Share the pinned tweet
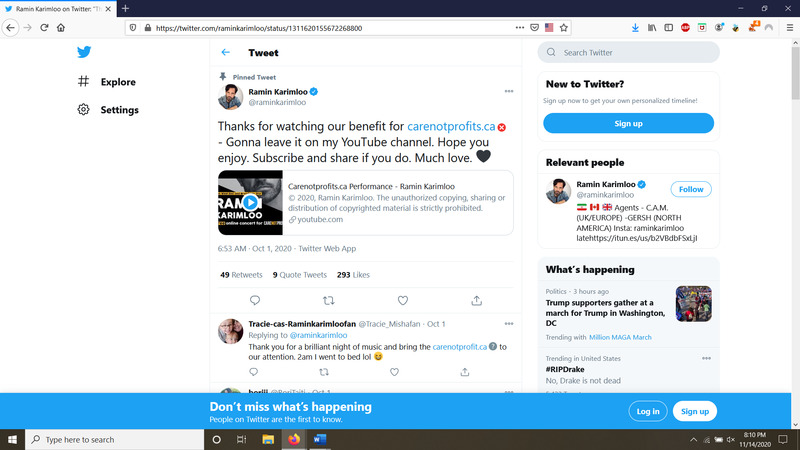 pos(477,300)
